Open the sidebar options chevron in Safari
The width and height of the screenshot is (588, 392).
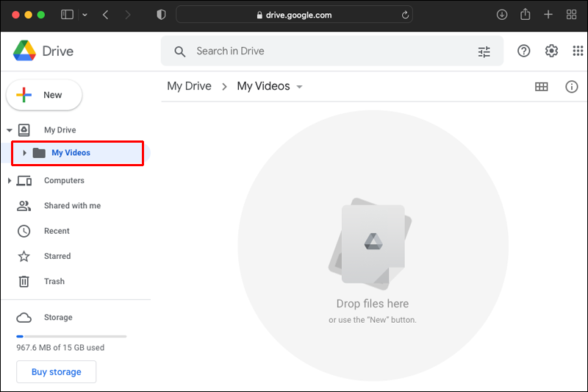[x=85, y=15]
